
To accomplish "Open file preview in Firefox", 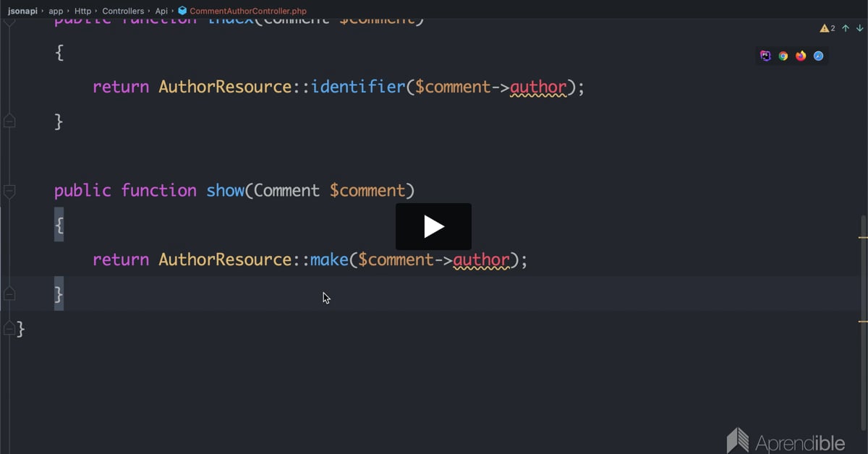I will coord(801,56).
